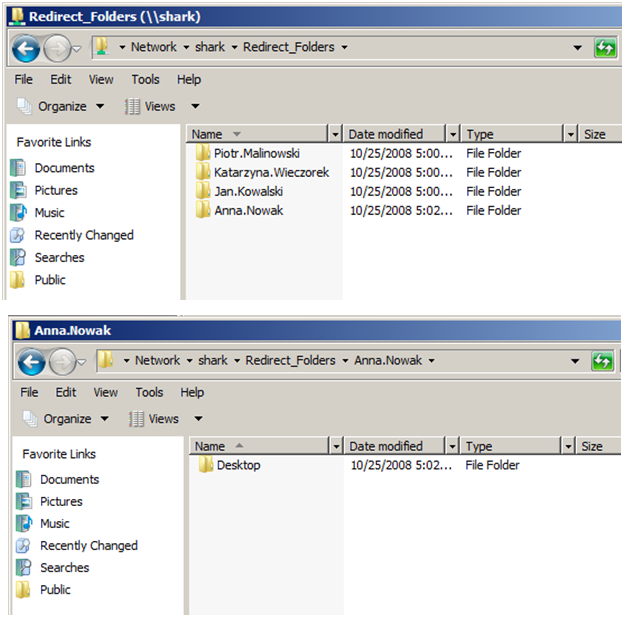
Task: Open View menu in Anna.Nowak window
Action: [x=106, y=392]
